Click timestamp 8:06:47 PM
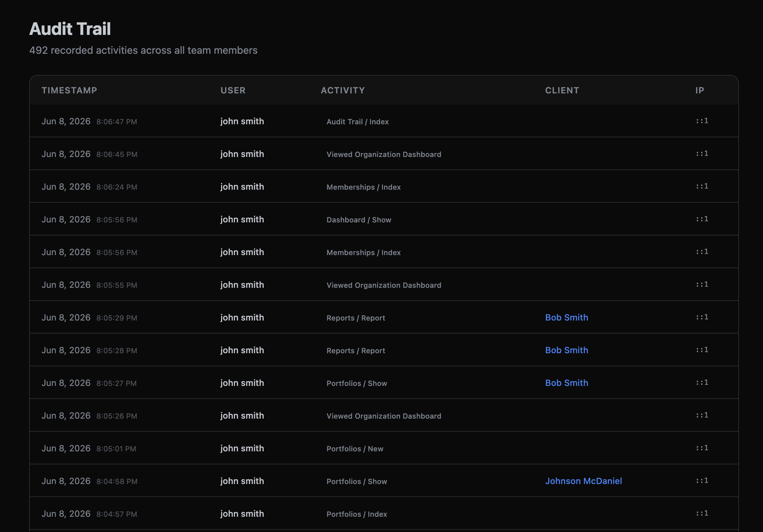Image resolution: width=763 pixels, height=532 pixels. [x=117, y=122]
